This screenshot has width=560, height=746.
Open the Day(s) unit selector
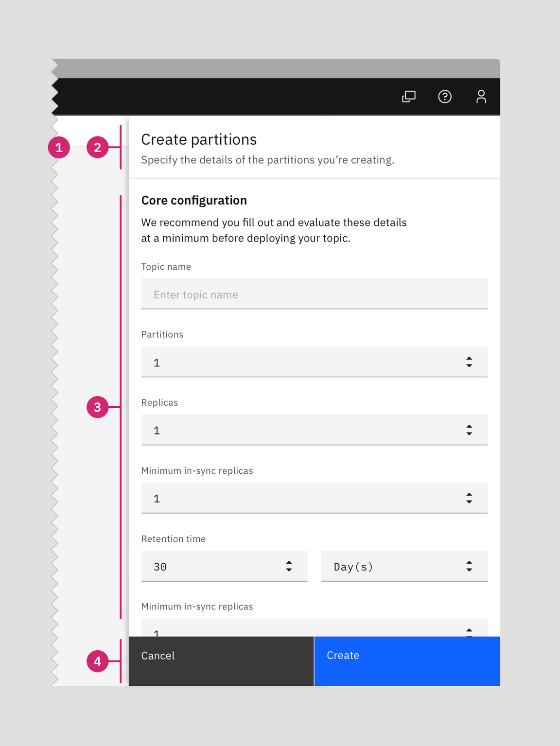[x=403, y=566]
